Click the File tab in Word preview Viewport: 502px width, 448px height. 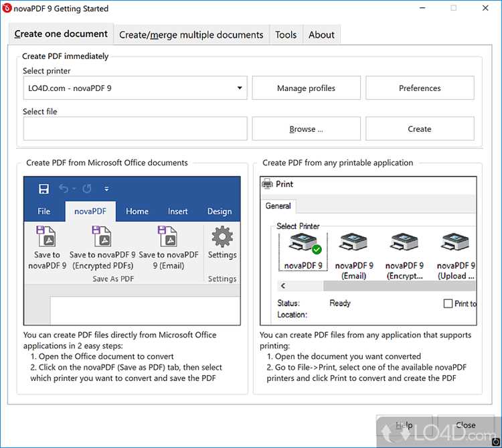[44, 212]
